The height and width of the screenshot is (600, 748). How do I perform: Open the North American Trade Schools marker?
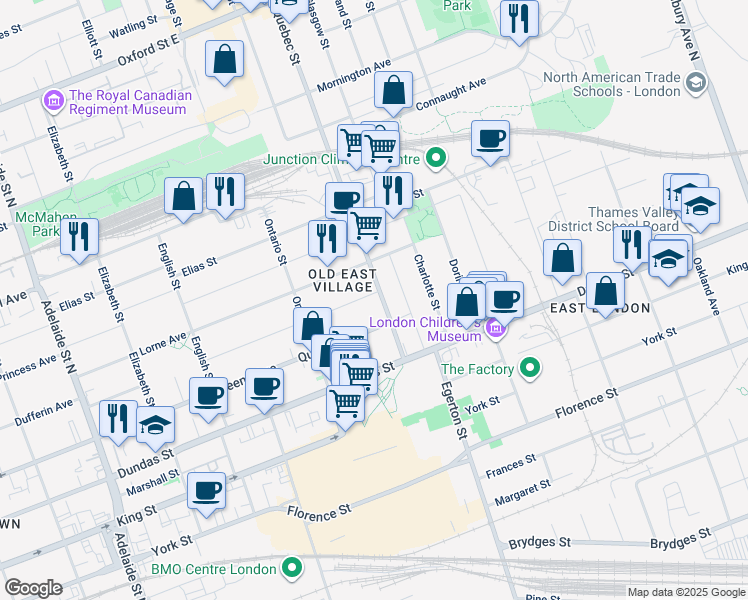coord(696,83)
